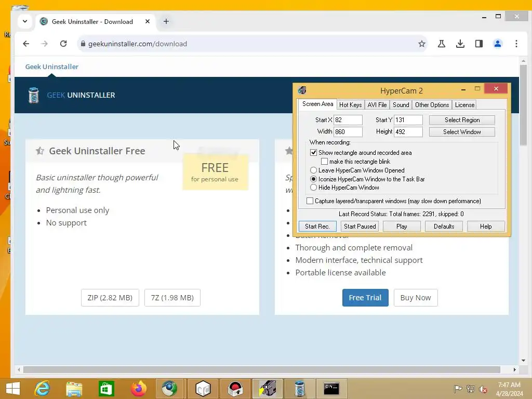The width and height of the screenshot is (532, 399).
Task: Uncheck Show rectangle around recorded area
Action: coord(313,153)
